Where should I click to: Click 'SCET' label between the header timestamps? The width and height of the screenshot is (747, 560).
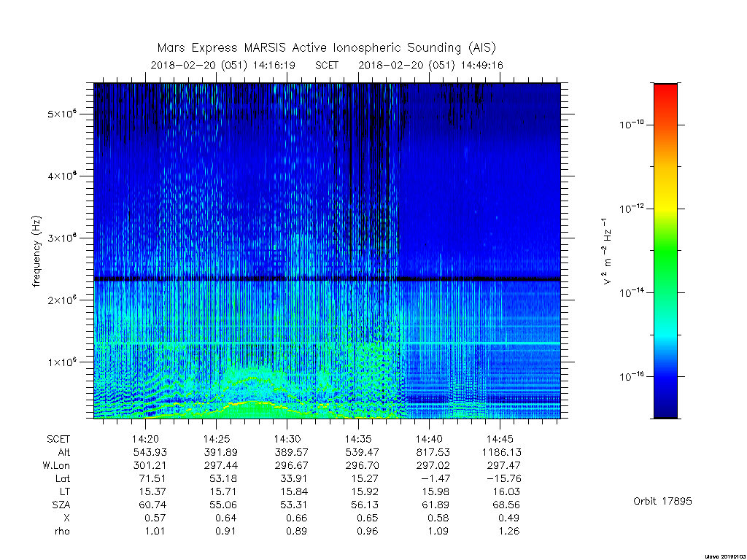[327, 65]
